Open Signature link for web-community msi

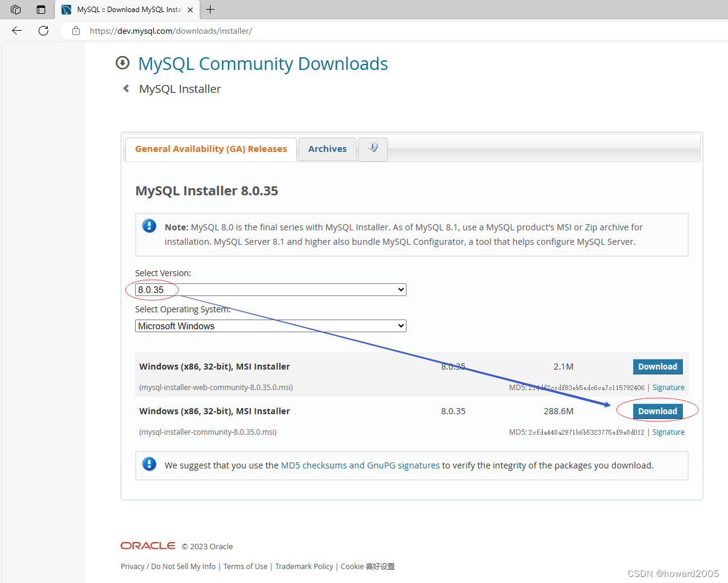668,388
